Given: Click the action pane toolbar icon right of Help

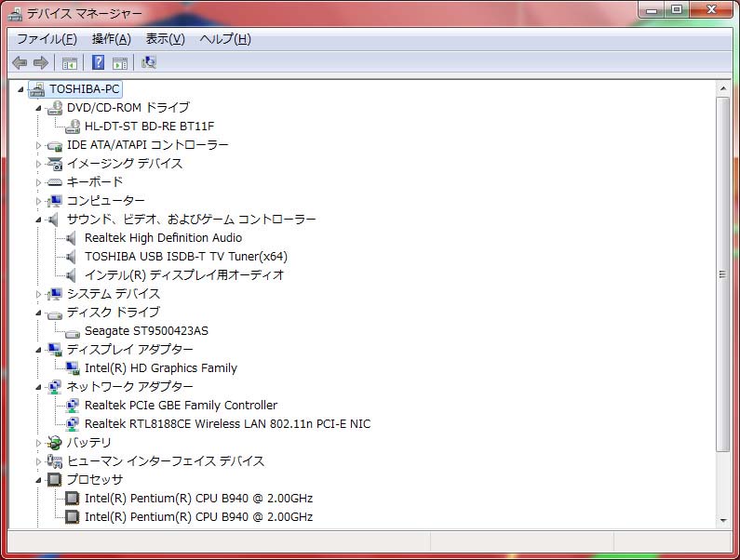Looking at the screenshot, I should tap(120, 62).
